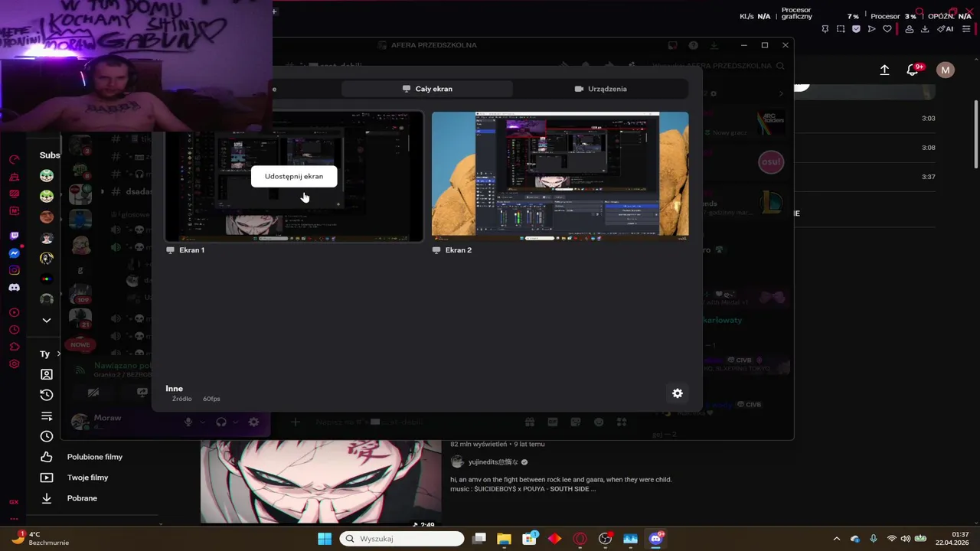Open Opera easy setup menu icon
The height and width of the screenshot is (551, 980).
pyautogui.click(x=966, y=29)
